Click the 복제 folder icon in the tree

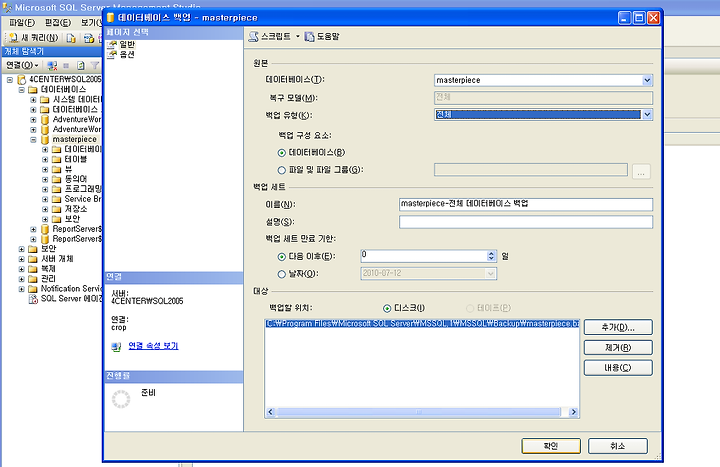[33, 269]
